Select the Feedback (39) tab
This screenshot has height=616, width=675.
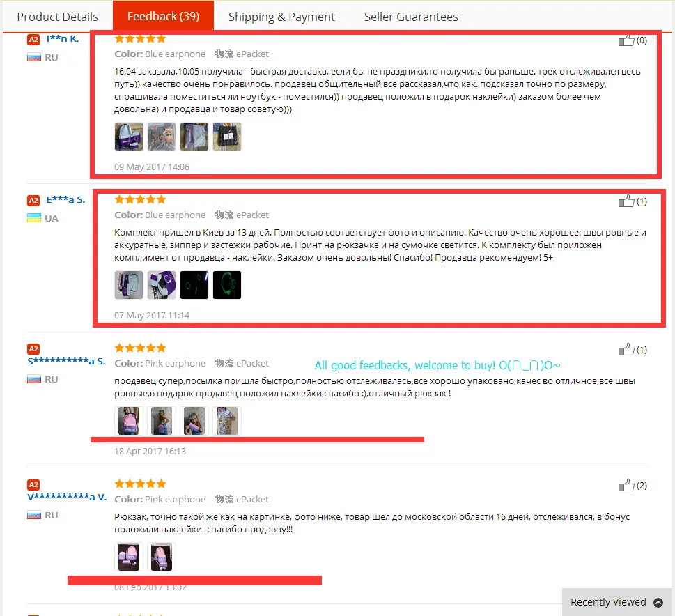(163, 16)
